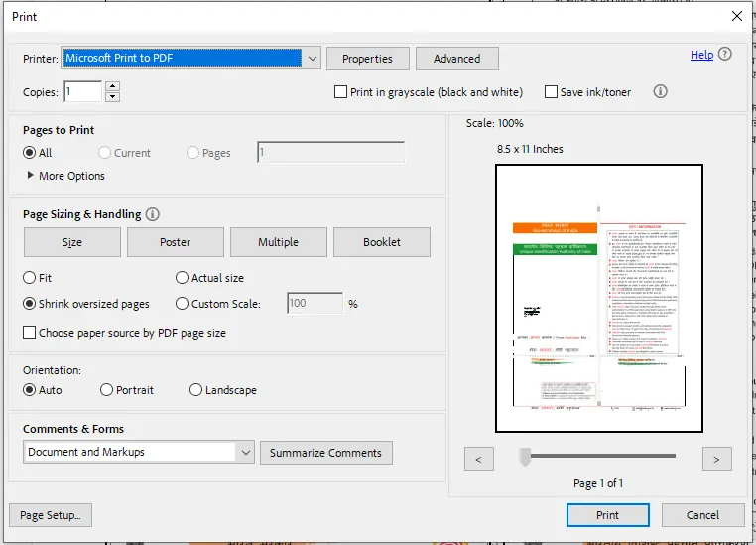Select the Fit radio option
The image size is (756, 545).
[30, 278]
